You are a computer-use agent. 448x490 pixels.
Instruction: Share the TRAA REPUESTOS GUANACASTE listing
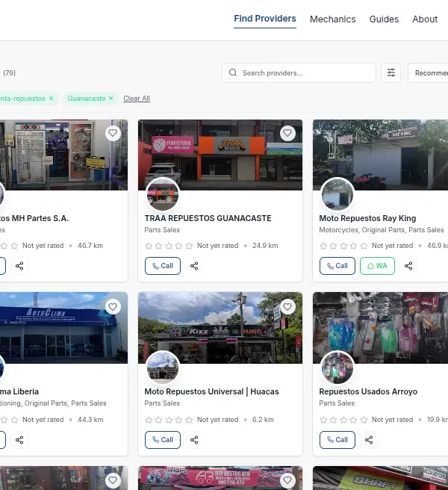pos(194,266)
